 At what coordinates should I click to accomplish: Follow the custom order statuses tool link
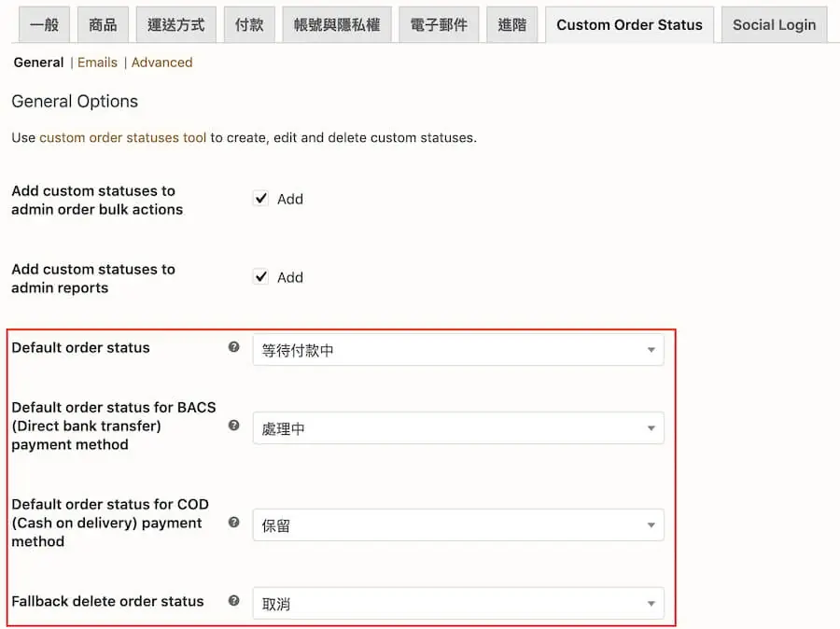(122, 138)
